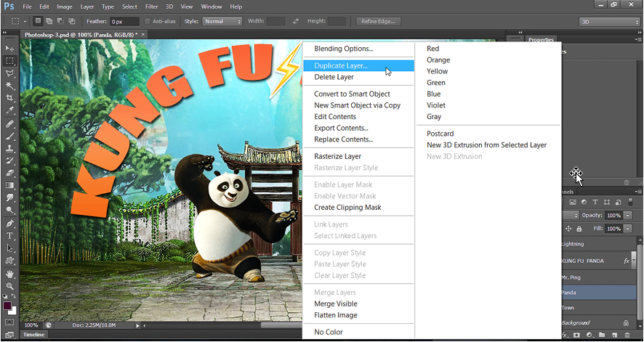Image resolution: width=644 pixels, height=342 pixels.
Task: Toggle filter for adjustment layers
Action: pos(584,202)
